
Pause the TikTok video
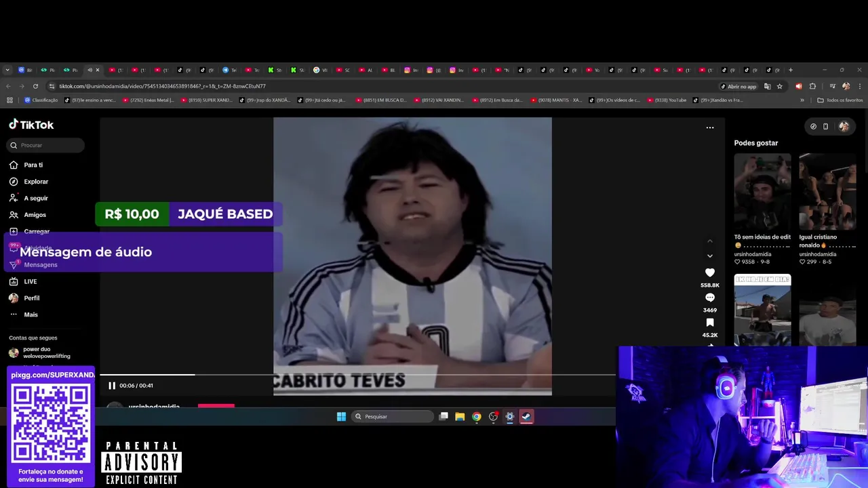[x=112, y=386]
